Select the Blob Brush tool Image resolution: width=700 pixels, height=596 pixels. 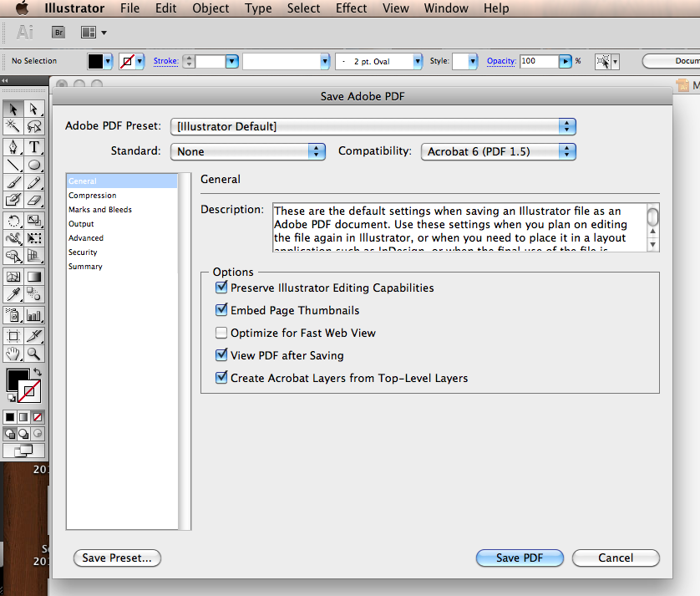coord(13,200)
